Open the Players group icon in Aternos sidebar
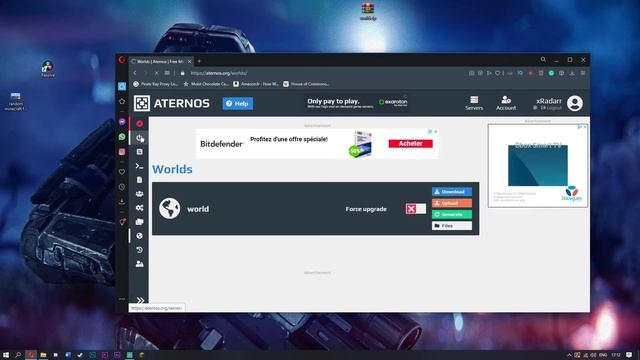The height and width of the screenshot is (360, 640). [x=140, y=194]
